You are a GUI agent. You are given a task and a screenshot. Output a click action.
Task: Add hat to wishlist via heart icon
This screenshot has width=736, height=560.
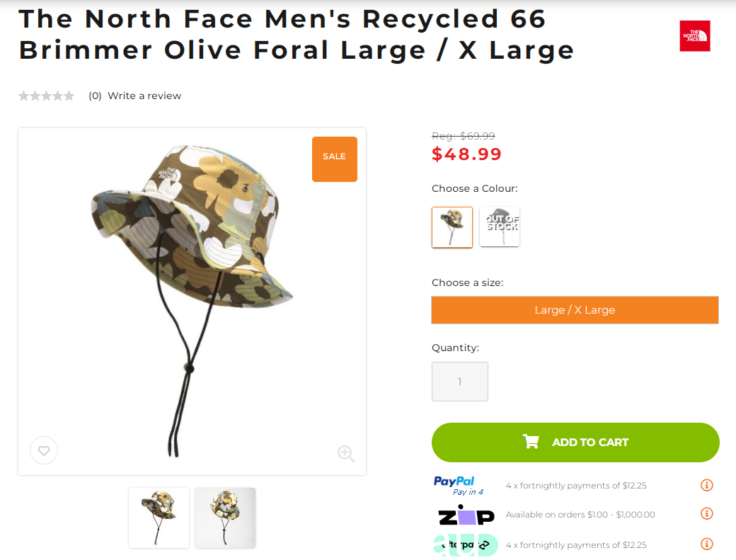pyautogui.click(x=44, y=451)
